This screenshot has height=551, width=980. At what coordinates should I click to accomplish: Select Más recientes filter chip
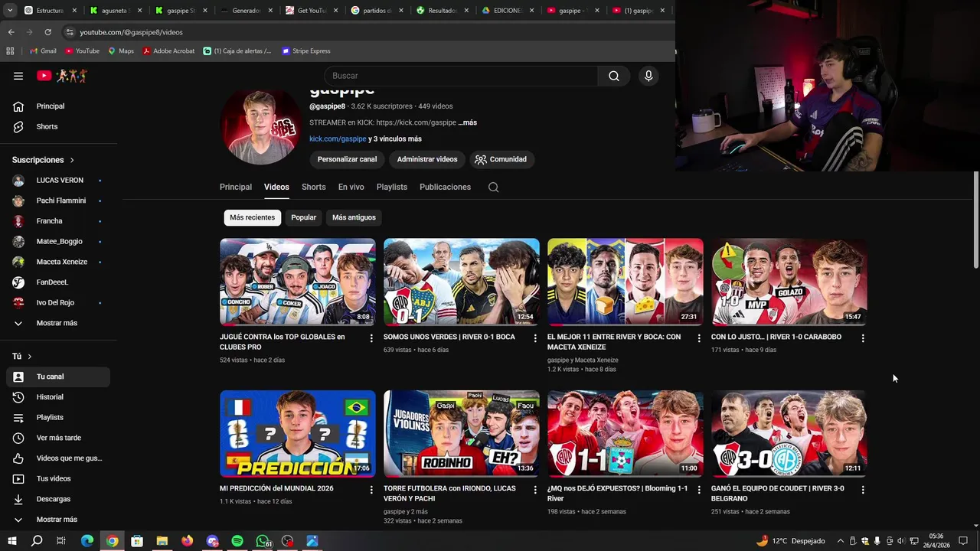252,217
